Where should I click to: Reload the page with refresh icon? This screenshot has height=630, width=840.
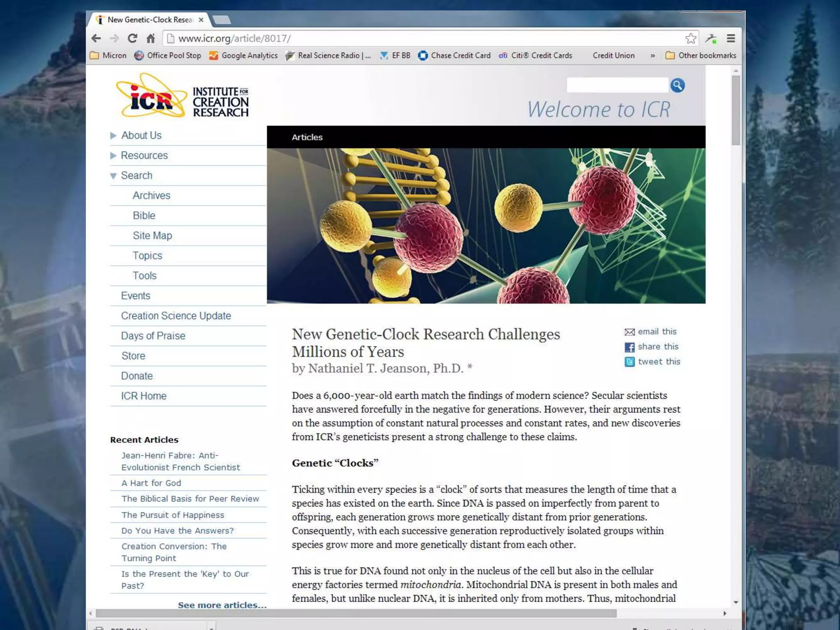[x=132, y=39]
